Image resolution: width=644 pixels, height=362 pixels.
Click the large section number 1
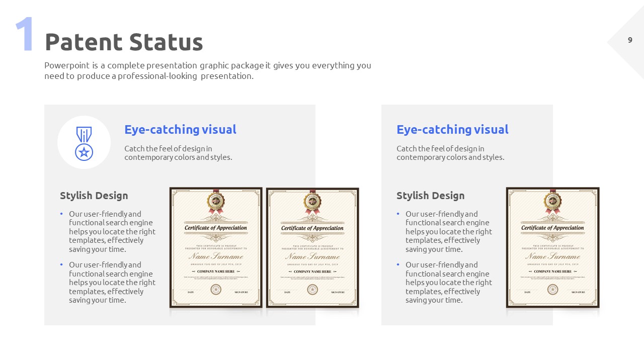coord(24,34)
